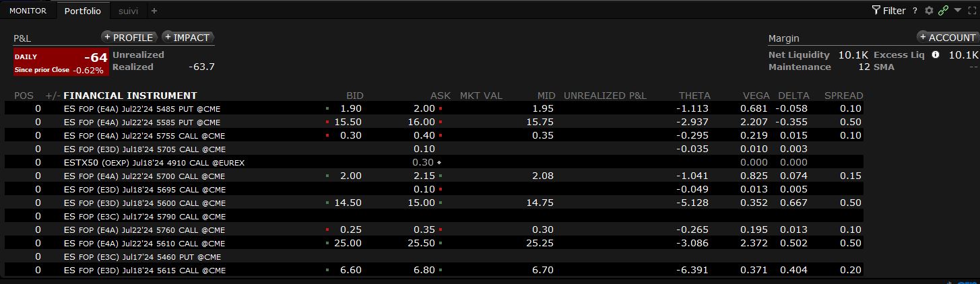Select the Portfolio tab
980x284 pixels.
point(83,11)
